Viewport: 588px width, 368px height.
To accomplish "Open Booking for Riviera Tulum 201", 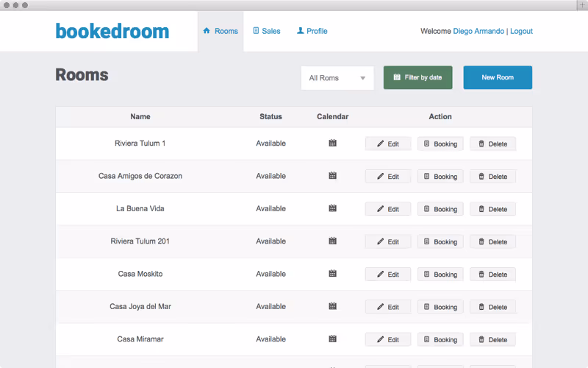I will point(440,242).
